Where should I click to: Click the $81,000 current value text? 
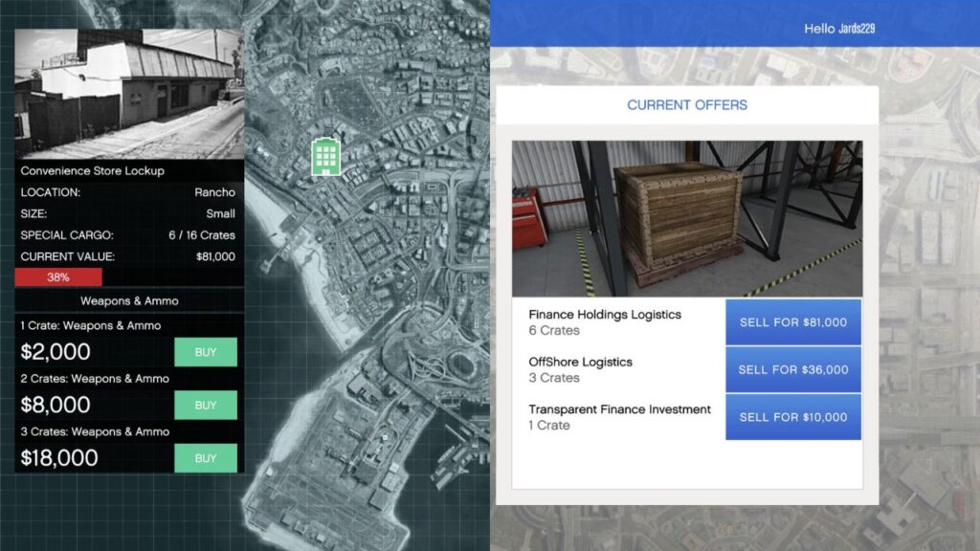[215, 256]
